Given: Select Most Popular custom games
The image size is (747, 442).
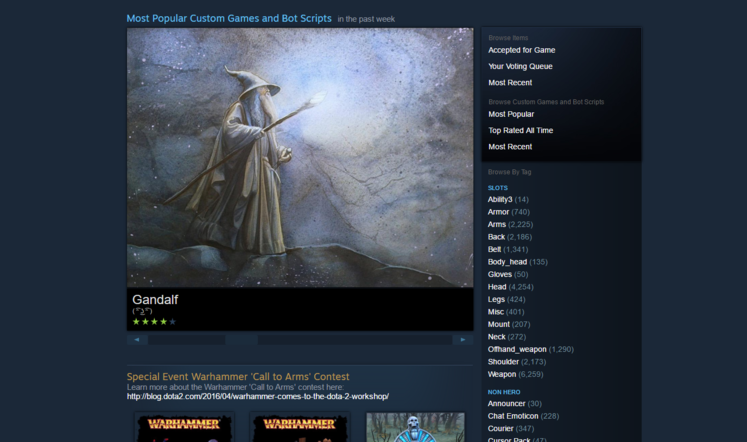Looking at the screenshot, I should point(511,114).
